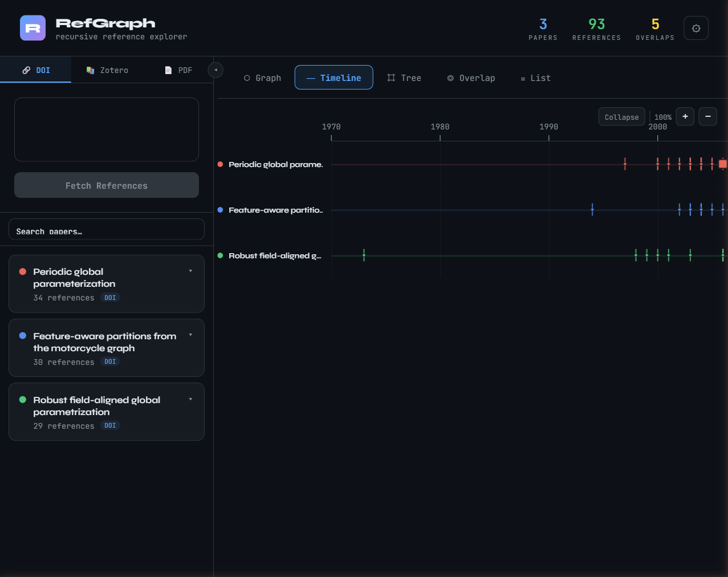Click the Collapse button above the timeline

pos(621,116)
